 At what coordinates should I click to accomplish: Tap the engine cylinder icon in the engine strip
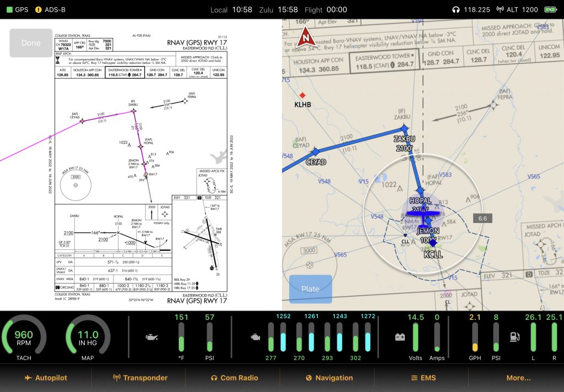click(x=256, y=337)
